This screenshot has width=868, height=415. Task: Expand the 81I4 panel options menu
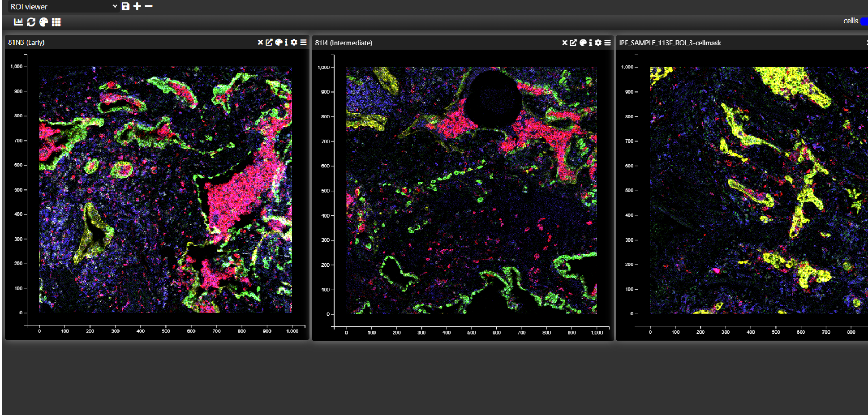607,43
